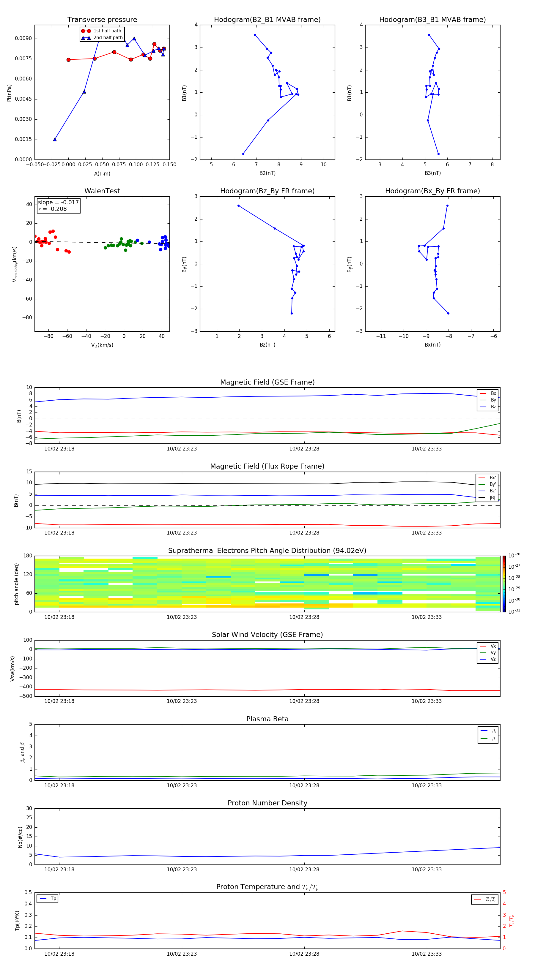The image size is (535, 980).
Task: Click the "Plasma Beta" panel title
Action: click(x=267, y=719)
